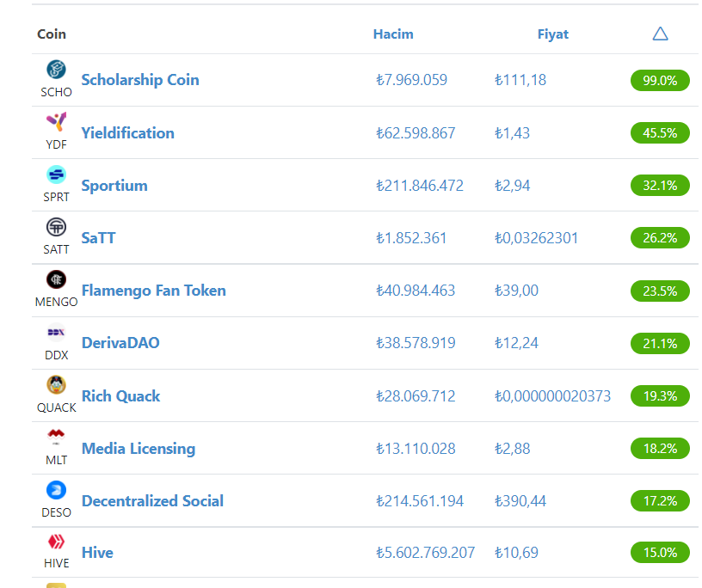
Task: Click the Yieldification YDF logo icon
Action: pyautogui.click(x=56, y=122)
